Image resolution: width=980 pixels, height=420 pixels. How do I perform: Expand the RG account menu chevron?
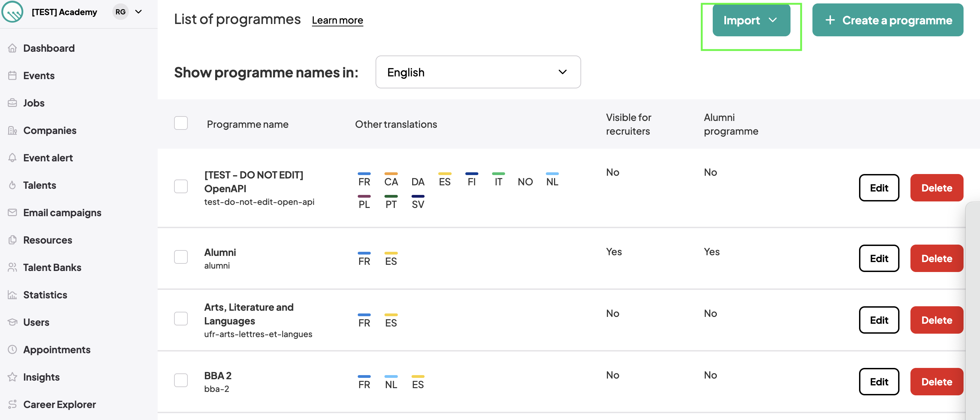[x=138, y=12]
